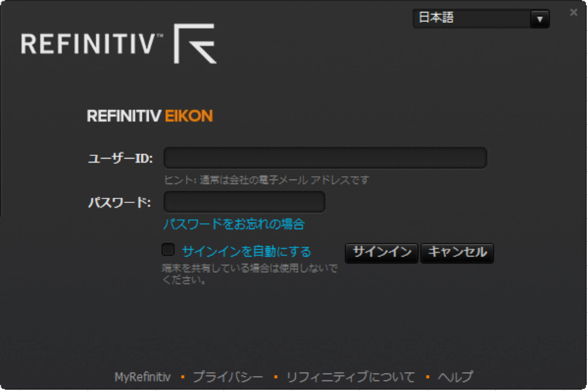
Task: Focus the パスワード password field
Action: click(x=244, y=202)
